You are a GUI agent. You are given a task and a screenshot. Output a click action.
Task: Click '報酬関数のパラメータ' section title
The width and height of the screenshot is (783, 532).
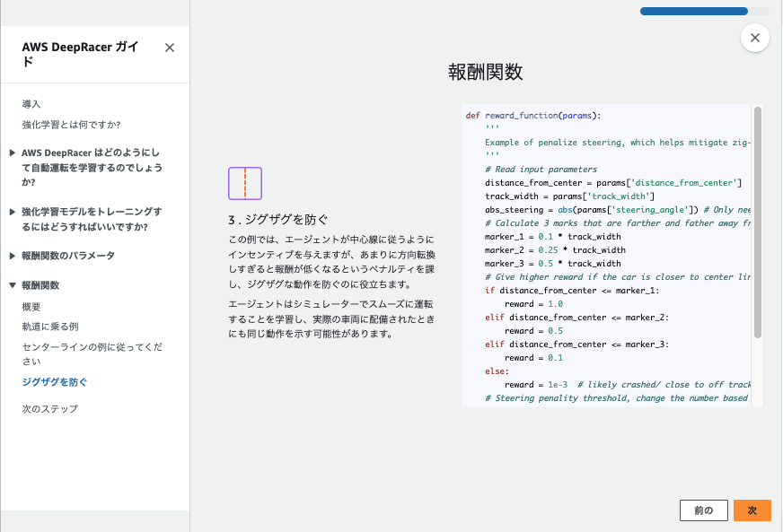(x=68, y=256)
